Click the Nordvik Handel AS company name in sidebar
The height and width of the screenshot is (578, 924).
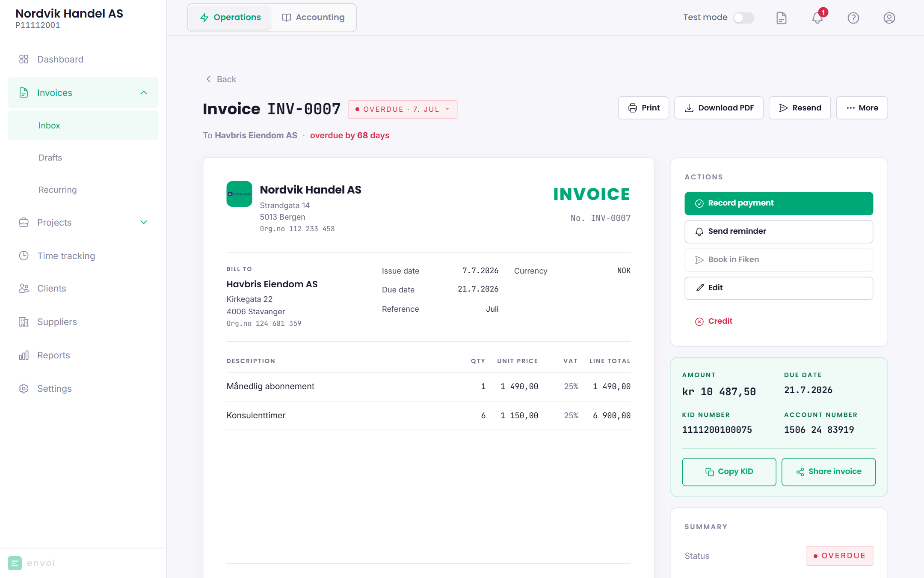[x=69, y=14]
